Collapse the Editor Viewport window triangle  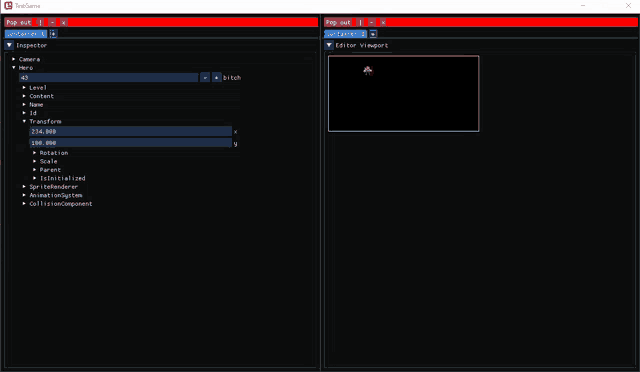[329, 45]
